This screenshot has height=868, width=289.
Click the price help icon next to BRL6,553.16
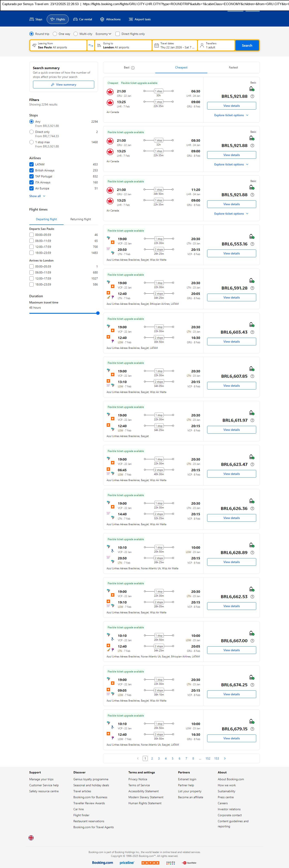[252, 244]
